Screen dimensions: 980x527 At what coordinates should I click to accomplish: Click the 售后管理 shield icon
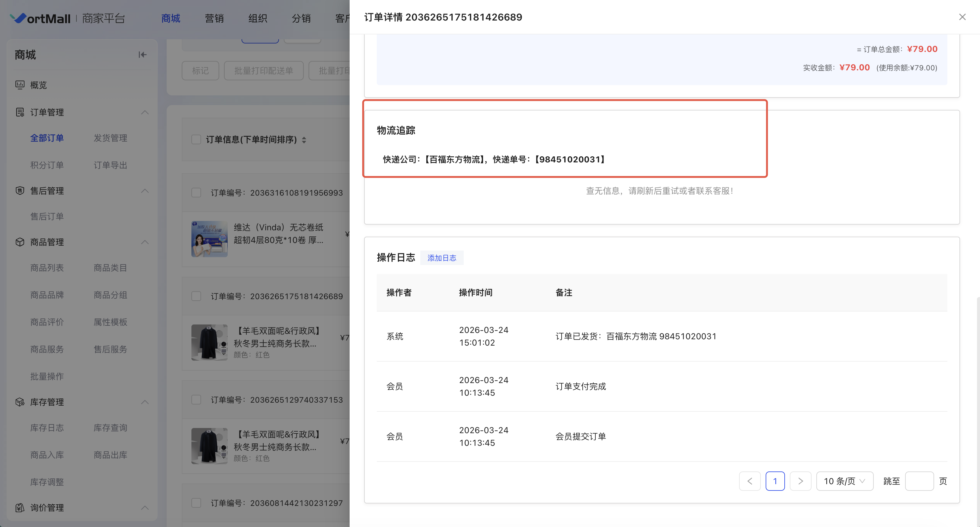20,190
